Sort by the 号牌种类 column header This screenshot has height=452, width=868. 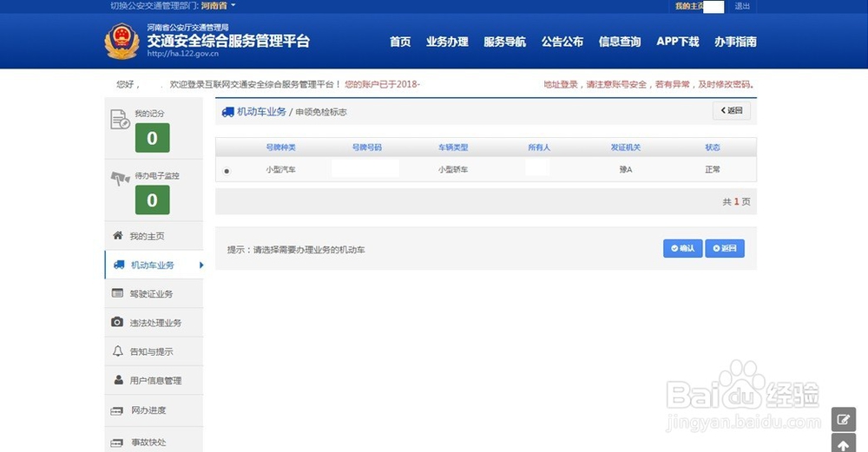click(280, 147)
